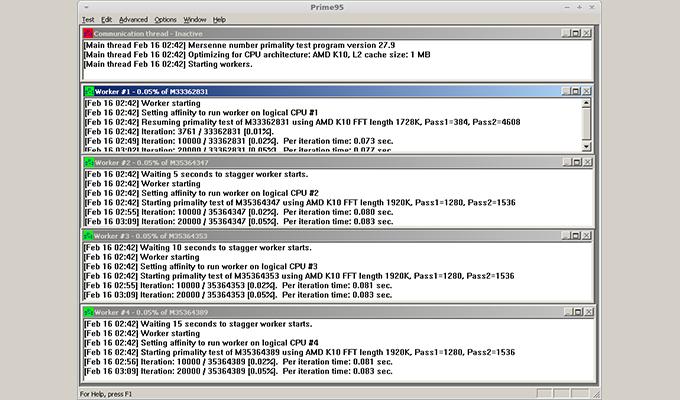This screenshot has height=400, width=680.
Task: Click the Prime95 main window title
Action: tap(327, 7)
